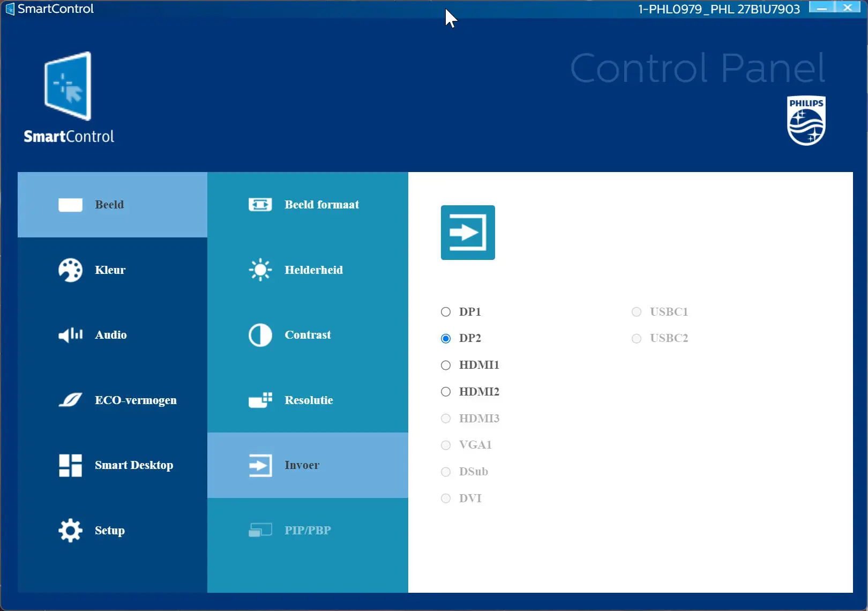
Task: Select the DP1 input
Action: tap(445, 311)
